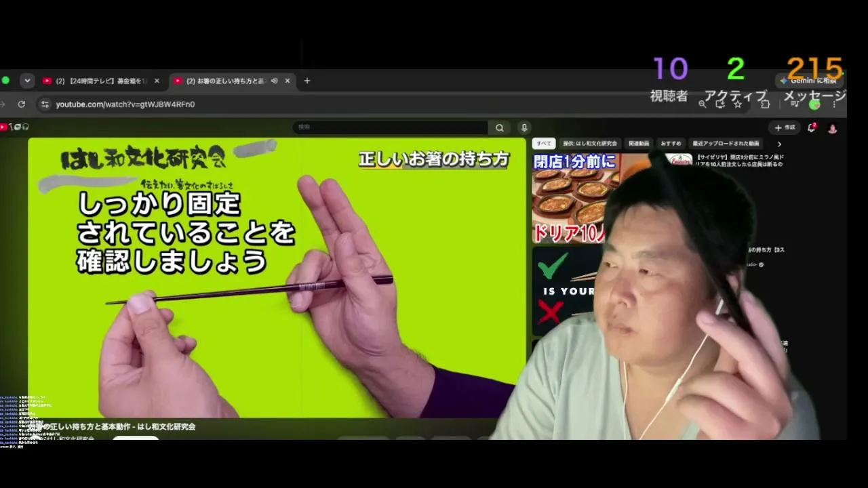Open the zoom control in the address bar
The image size is (868, 488).
[703, 104]
